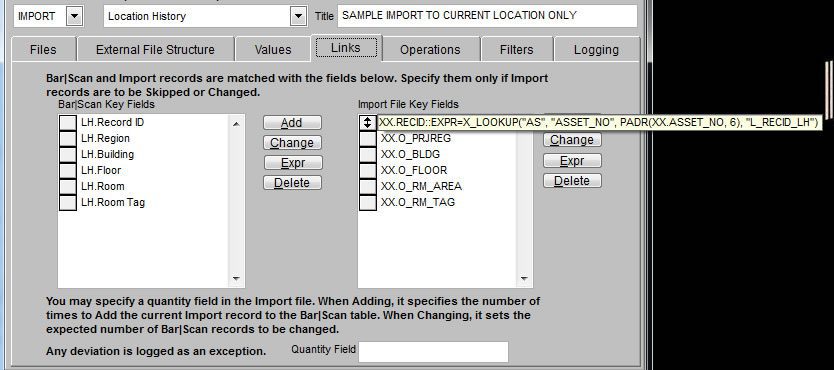Click the LH.Floor field name
Image resolution: width=834 pixels, height=370 pixels.
101,170
